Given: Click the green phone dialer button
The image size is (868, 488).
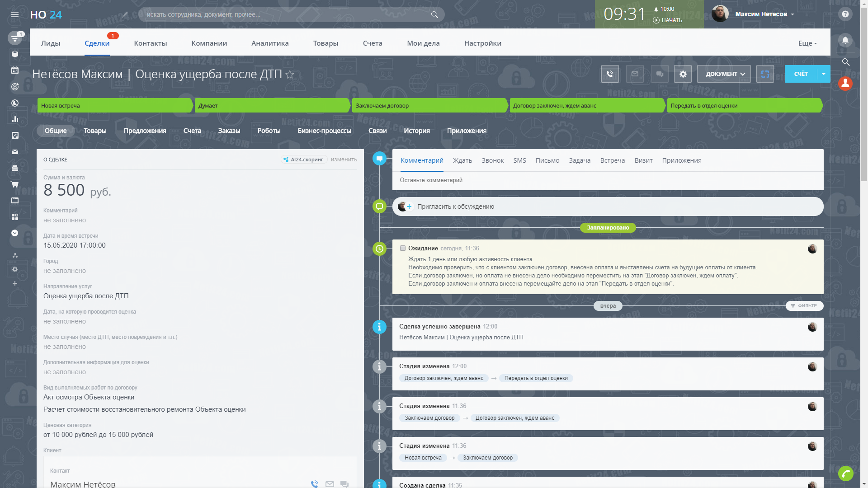Looking at the screenshot, I should tap(845, 473).
